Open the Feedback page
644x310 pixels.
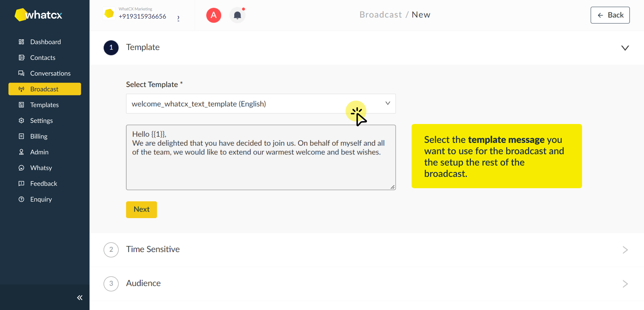(x=43, y=183)
